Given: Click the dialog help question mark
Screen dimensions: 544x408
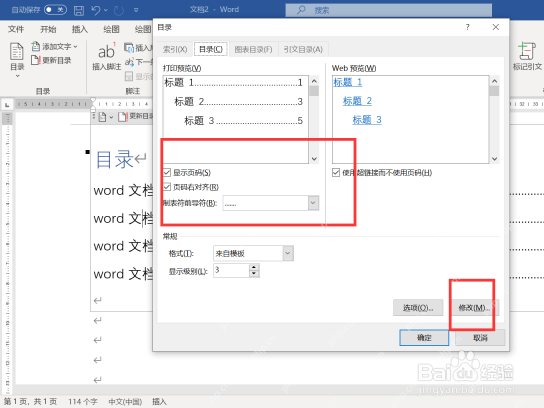Looking at the screenshot, I should click(x=468, y=27).
